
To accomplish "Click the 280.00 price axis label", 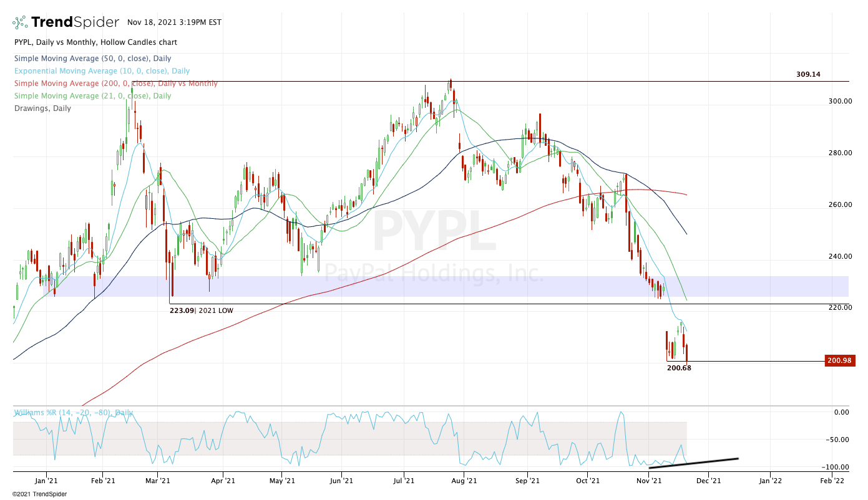I will [x=842, y=153].
